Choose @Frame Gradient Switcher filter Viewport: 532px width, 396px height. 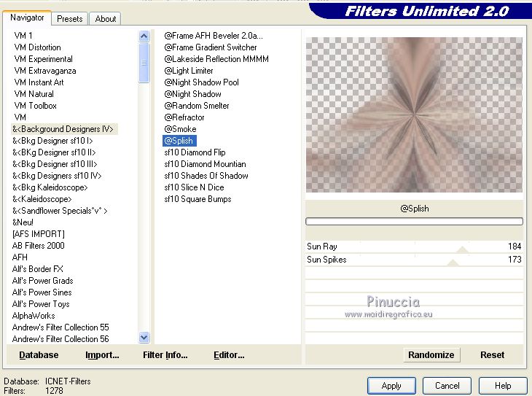(211, 47)
